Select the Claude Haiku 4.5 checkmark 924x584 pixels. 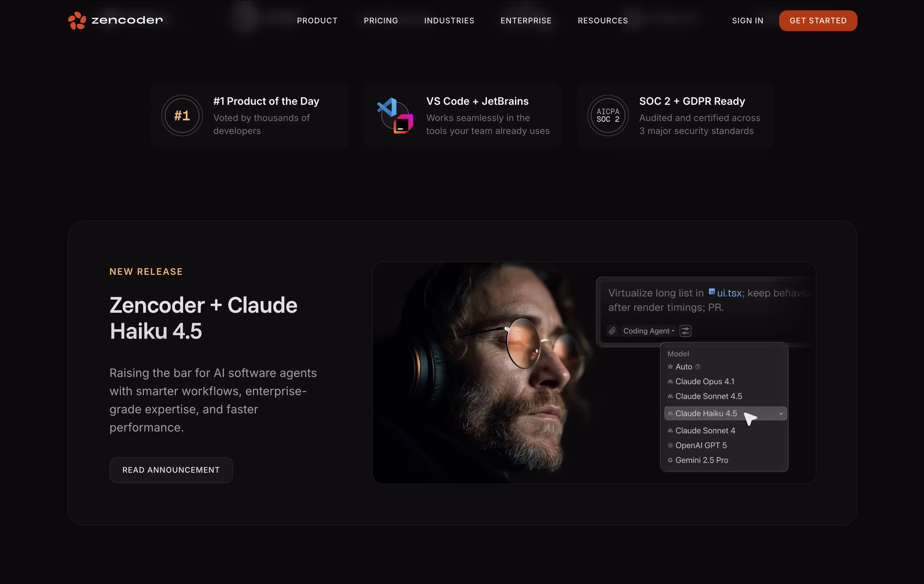click(780, 413)
